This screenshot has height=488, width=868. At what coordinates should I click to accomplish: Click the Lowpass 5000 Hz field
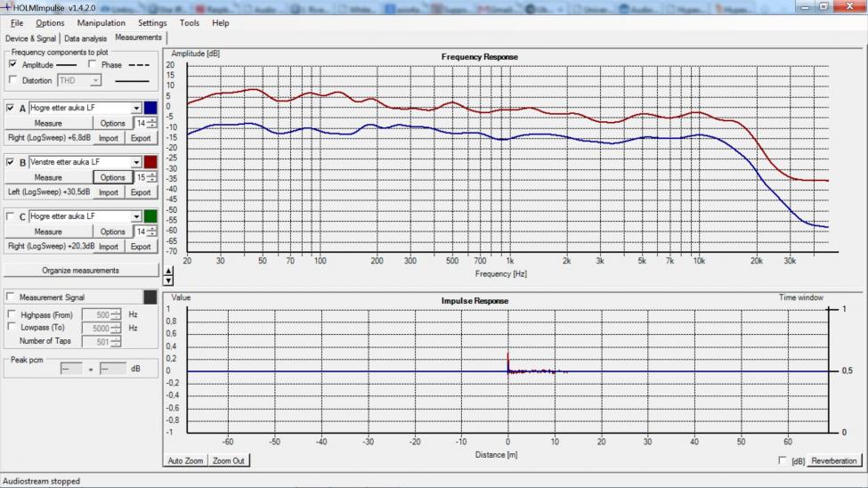tap(101, 328)
